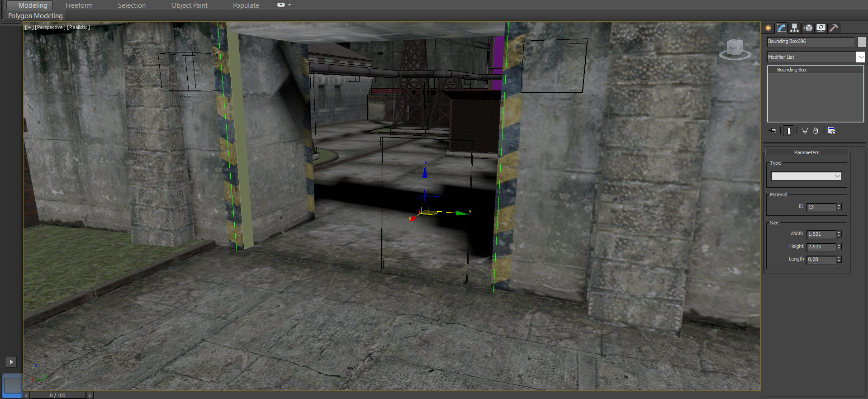Expand the ribbon options dropdown arrow
This screenshot has height=399, width=868.
tap(289, 5)
